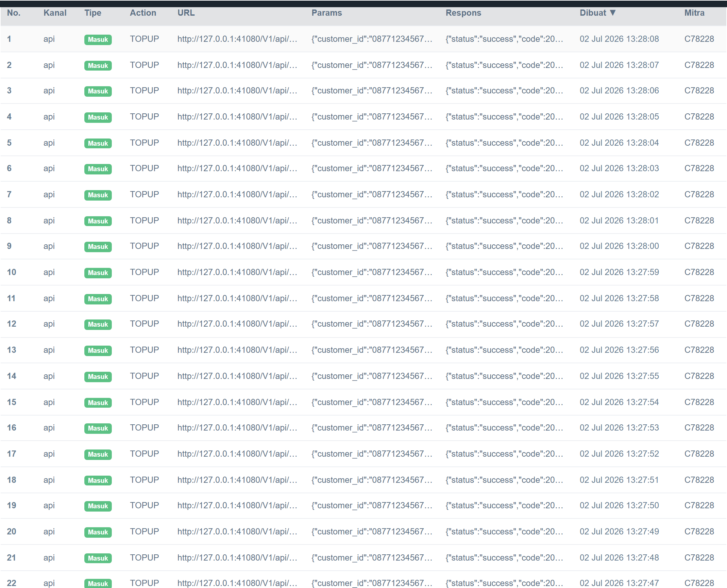Click the Masuk badge in row 17
This screenshot has height=588, width=727.
[x=98, y=454]
